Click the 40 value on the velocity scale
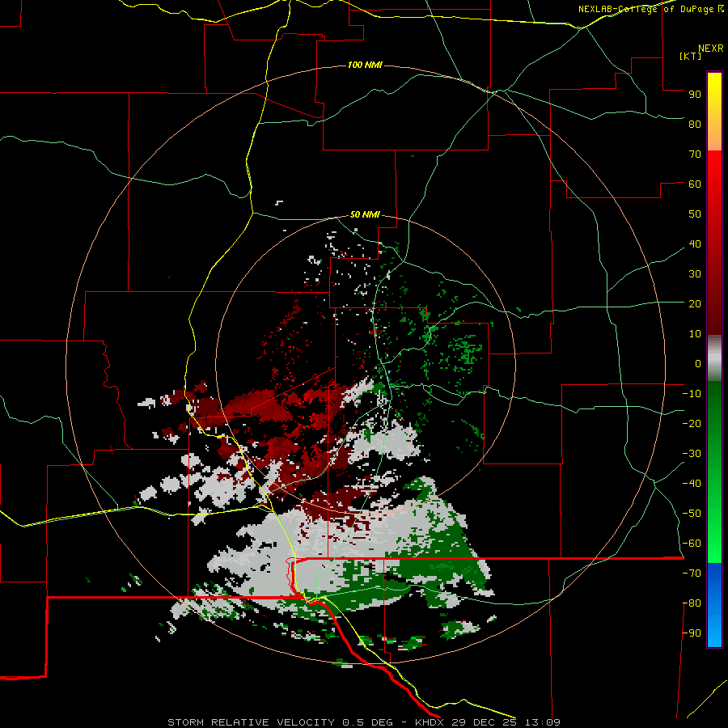 [695, 243]
